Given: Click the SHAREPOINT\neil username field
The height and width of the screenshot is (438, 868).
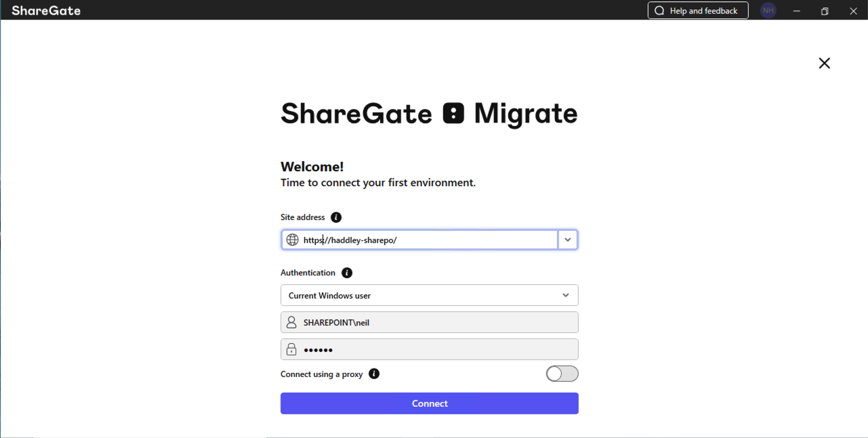Looking at the screenshot, I should (x=430, y=322).
